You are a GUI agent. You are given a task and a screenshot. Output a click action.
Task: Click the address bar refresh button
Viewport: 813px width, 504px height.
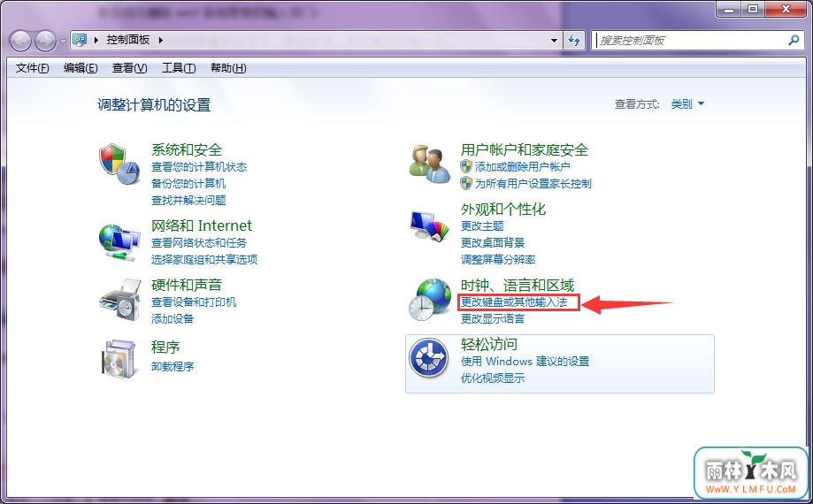click(x=574, y=40)
